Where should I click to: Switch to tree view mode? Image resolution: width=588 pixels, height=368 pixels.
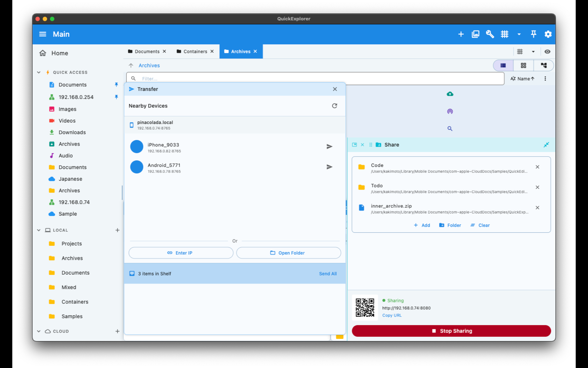tap(543, 66)
